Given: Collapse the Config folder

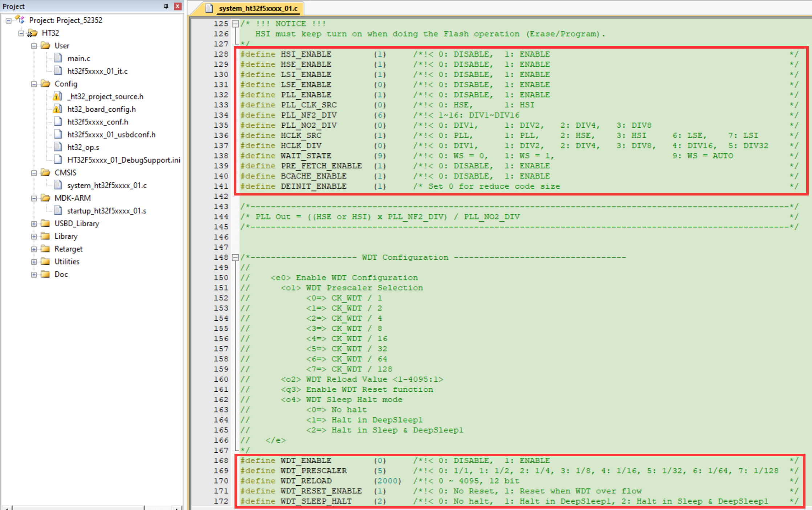Looking at the screenshot, I should coord(34,84).
